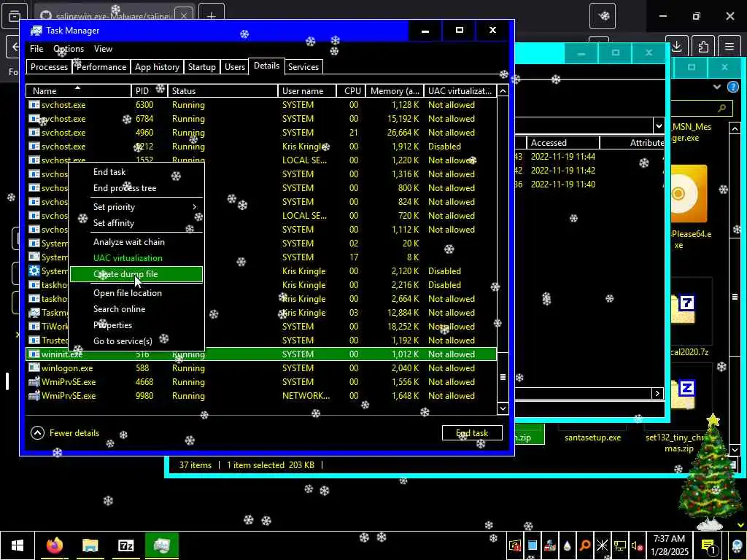This screenshot has width=747, height=560.
Task: Select the winlogon.exe row by its PID 588
Action: click(142, 368)
